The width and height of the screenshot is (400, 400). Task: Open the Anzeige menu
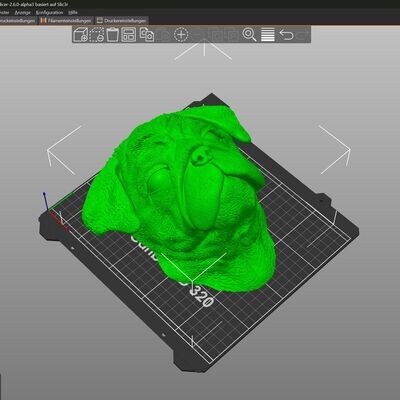pos(23,12)
